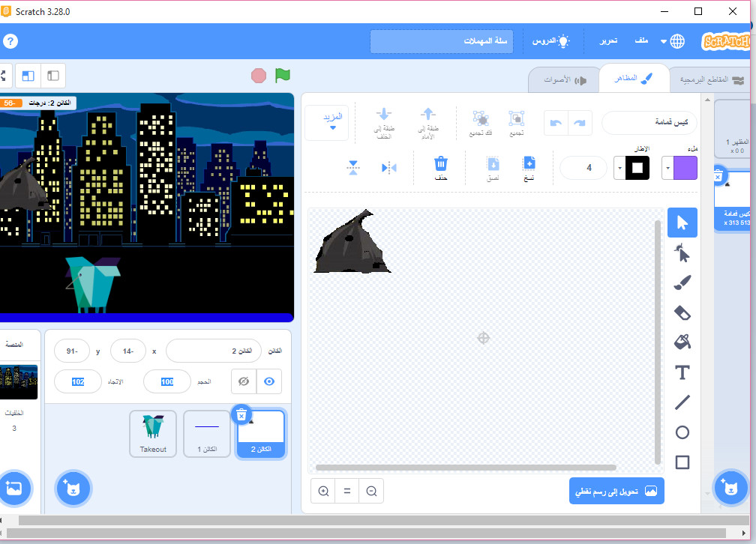Select the Rectangle tool
The width and height of the screenshot is (756, 544).
[682, 462]
